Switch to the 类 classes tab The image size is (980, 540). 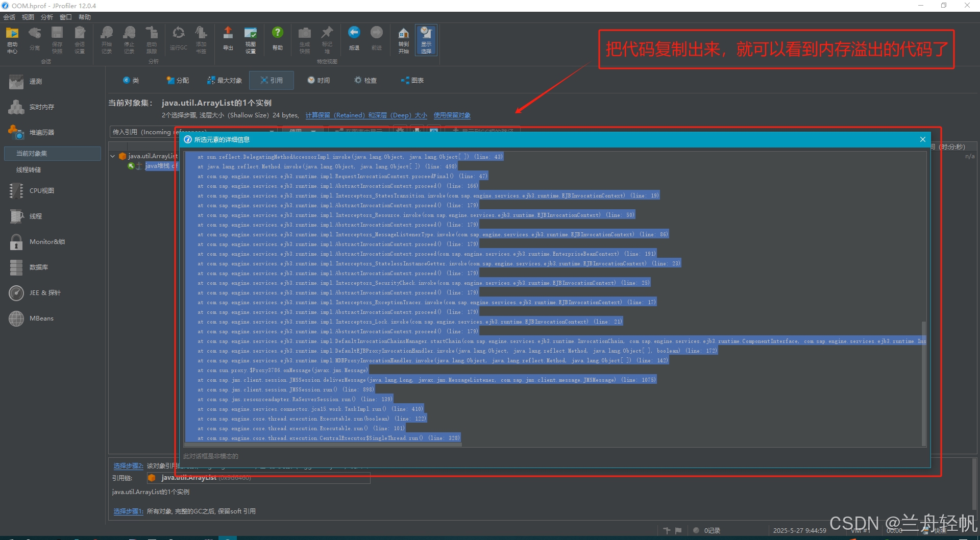click(x=131, y=81)
